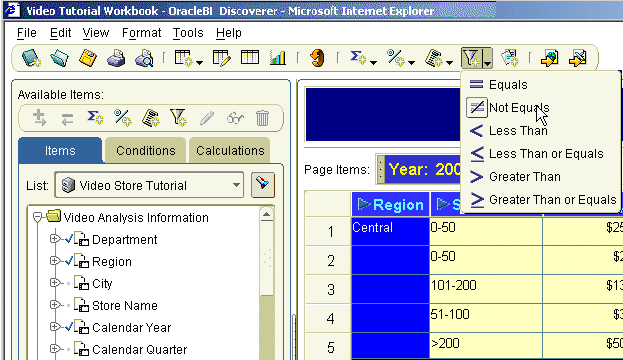The width and height of the screenshot is (623, 360).
Task: Select row number 3 header
Action: (328, 289)
